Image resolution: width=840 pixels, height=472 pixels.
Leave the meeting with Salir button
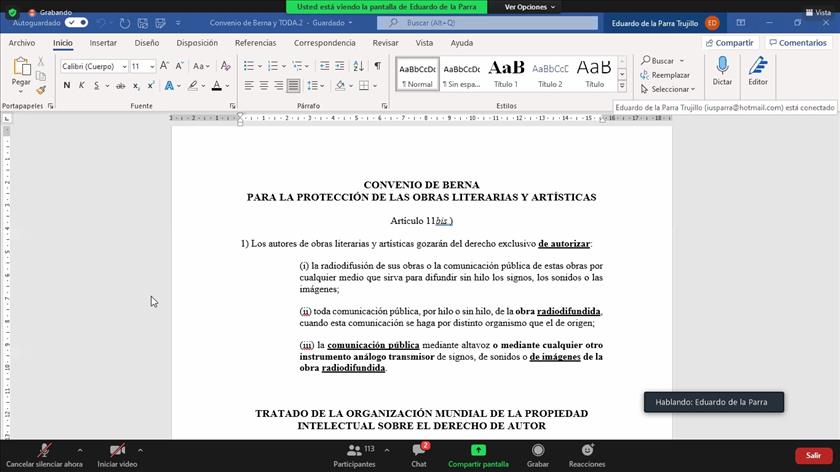pos(813,455)
